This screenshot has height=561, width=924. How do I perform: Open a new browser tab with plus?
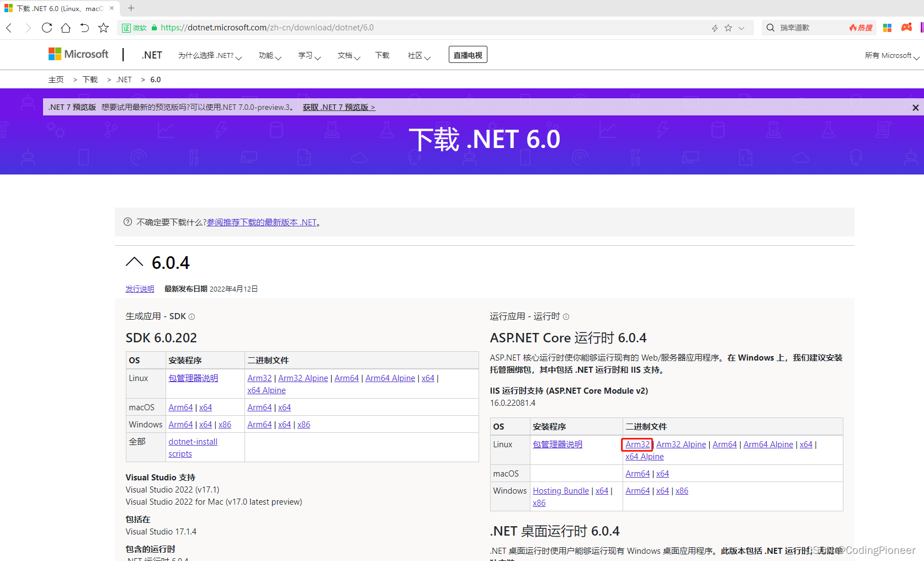[131, 8]
